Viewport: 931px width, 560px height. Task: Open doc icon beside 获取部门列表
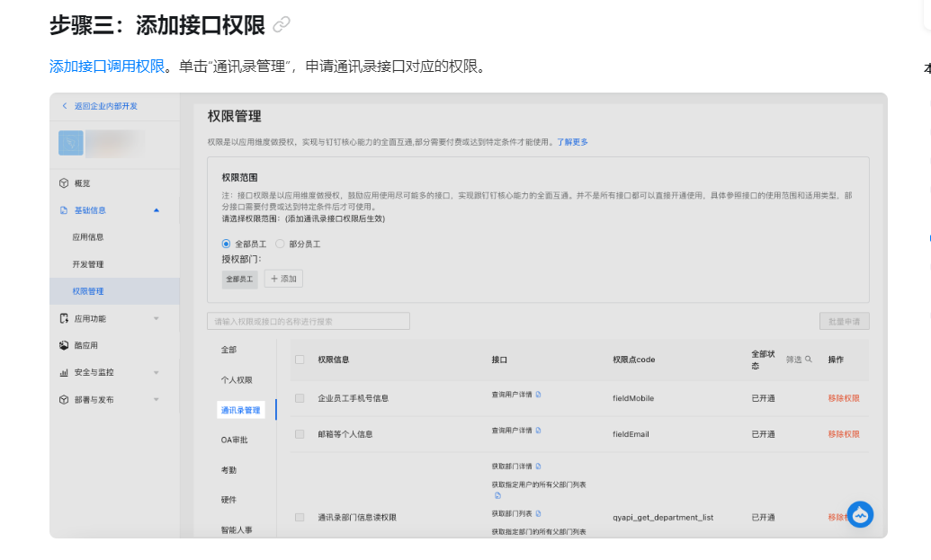539,514
